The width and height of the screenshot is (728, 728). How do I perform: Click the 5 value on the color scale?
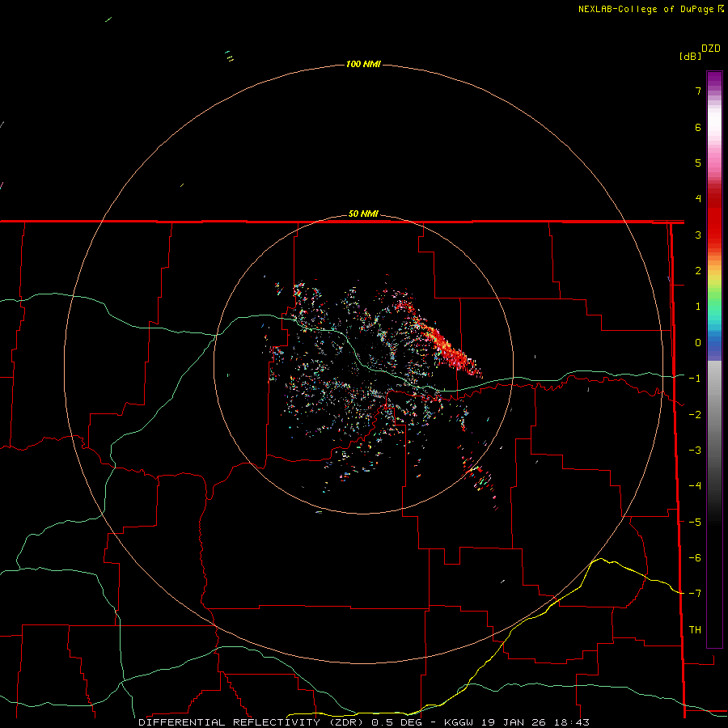(x=698, y=163)
